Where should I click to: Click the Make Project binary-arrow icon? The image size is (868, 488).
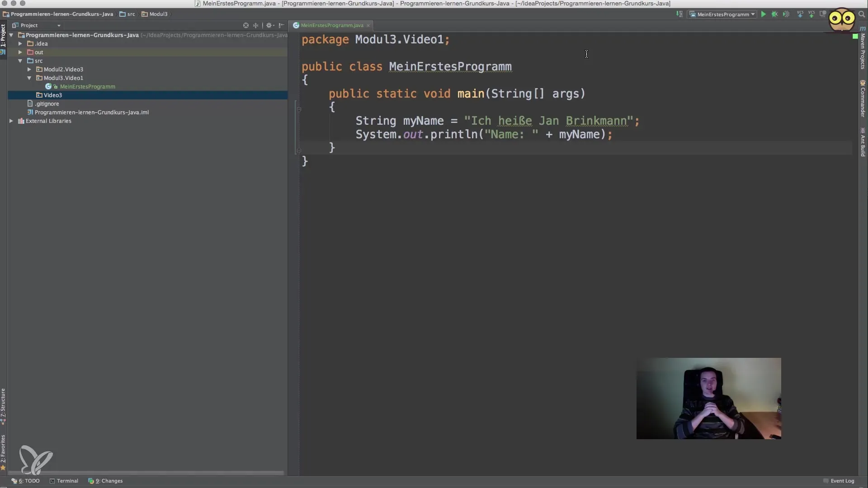tap(679, 14)
